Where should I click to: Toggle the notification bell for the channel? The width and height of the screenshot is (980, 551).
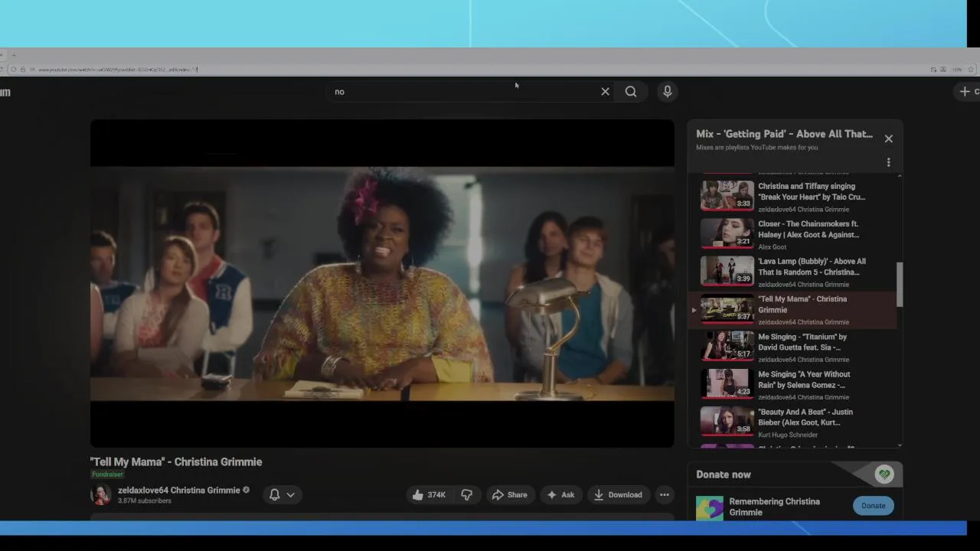pyautogui.click(x=275, y=495)
